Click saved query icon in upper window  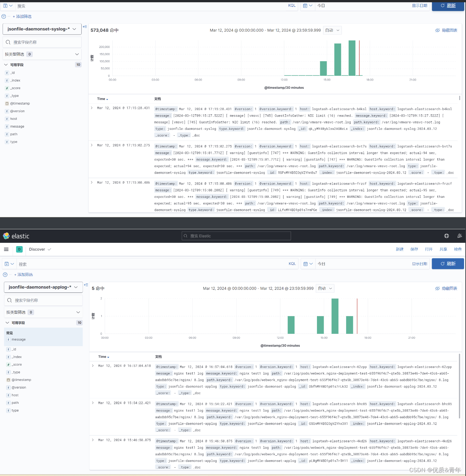(x=8, y=6)
